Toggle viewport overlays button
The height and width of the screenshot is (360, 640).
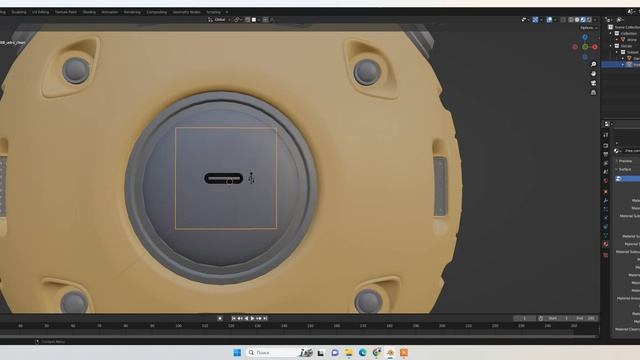pyautogui.click(x=549, y=20)
